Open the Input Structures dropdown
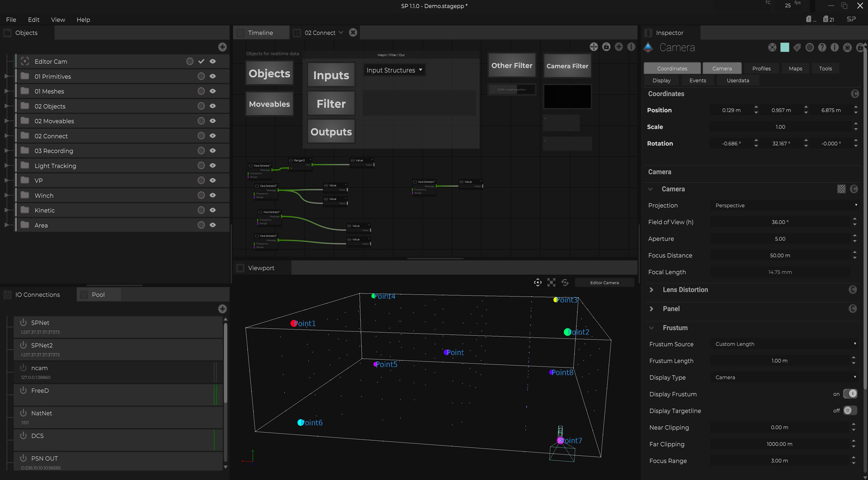Screen dimensions: 868x480 (394, 70)
